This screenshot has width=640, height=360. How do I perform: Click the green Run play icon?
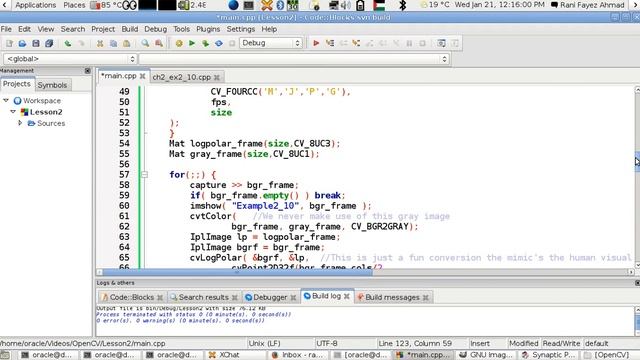tap(192, 43)
